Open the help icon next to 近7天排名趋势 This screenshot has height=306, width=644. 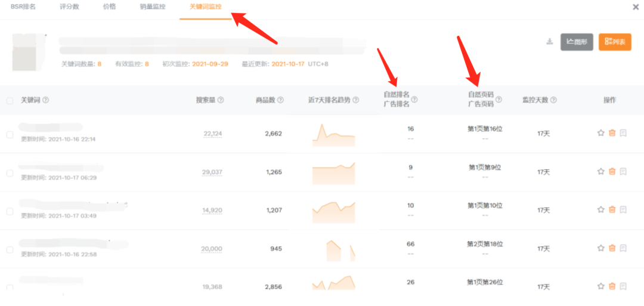(x=355, y=100)
